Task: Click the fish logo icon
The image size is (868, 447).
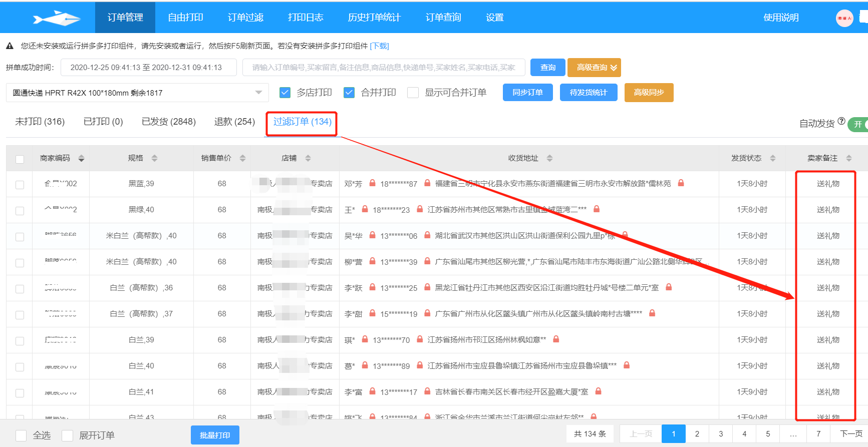Action: [56, 19]
